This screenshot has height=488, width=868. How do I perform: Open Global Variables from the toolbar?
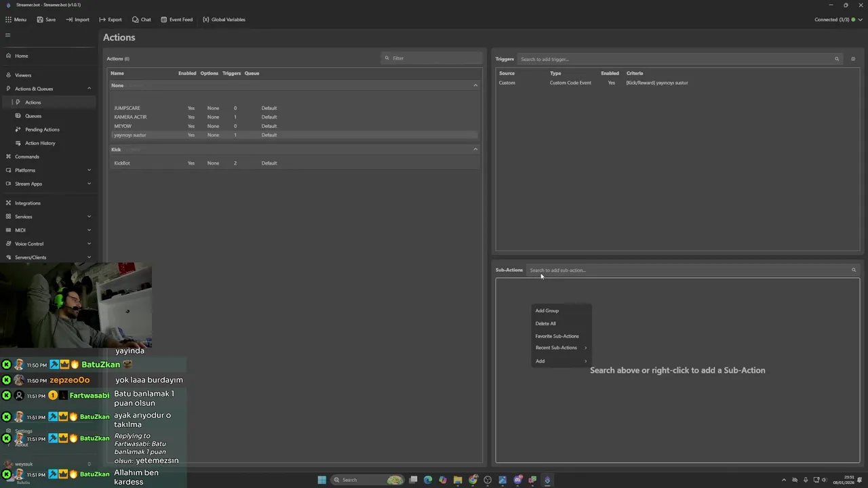tap(224, 20)
